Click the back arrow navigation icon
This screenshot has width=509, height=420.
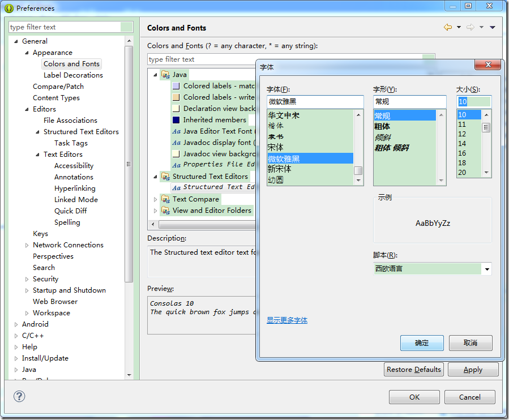click(448, 27)
